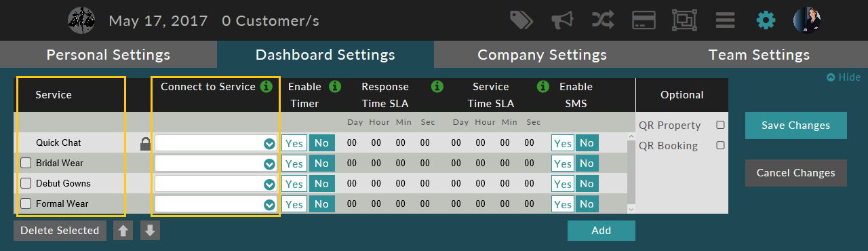This screenshot has height=251, width=868.
Task: Open Connect to Service dropdown for Debut Gowns
Action: coord(216,184)
